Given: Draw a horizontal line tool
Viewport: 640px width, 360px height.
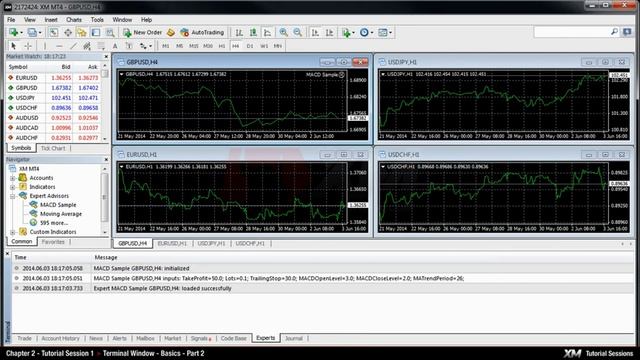Looking at the screenshot, I should pyautogui.click(x=59, y=46).
